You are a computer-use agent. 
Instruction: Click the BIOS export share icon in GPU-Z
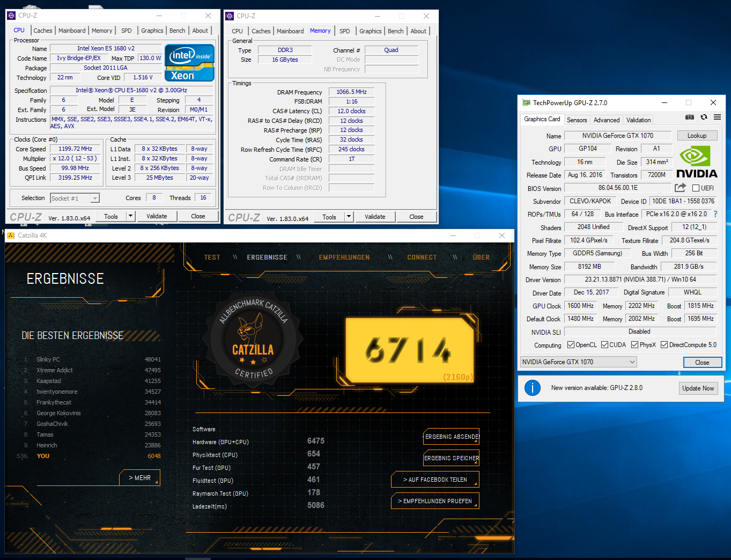pos(680,188)
